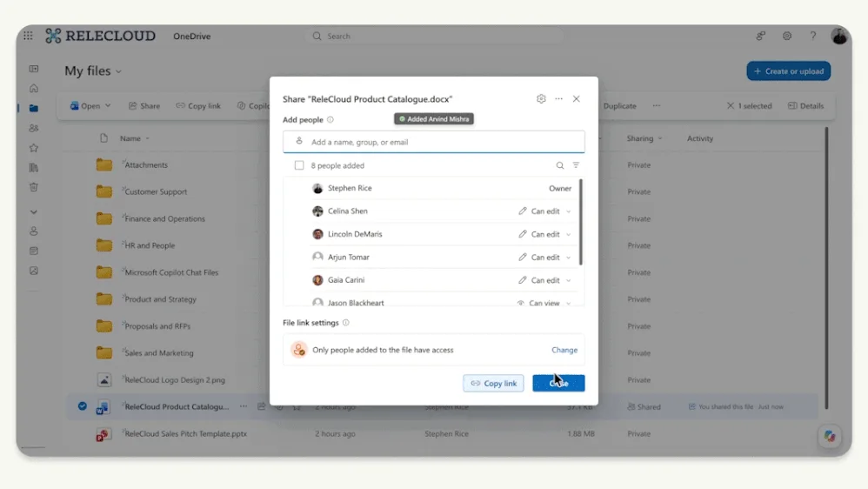Open the Details pane

[805, 106]
